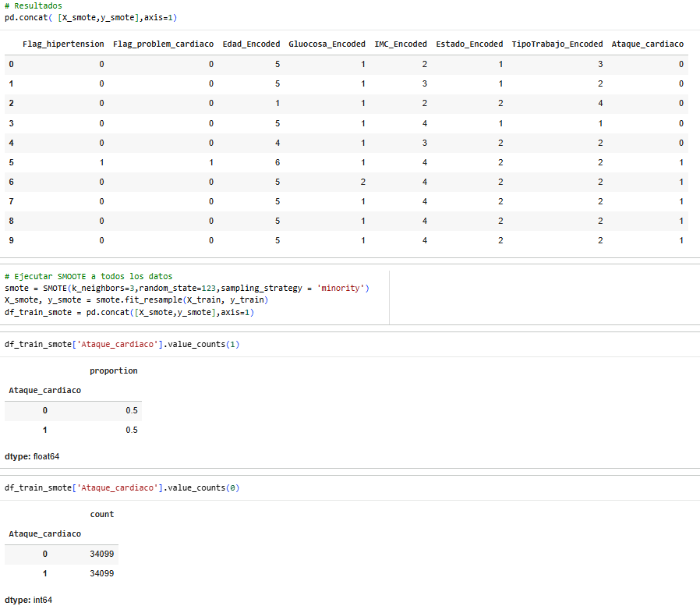Click count 34099 for class 0
The width and height of the screenshot is (700, 606).
tap(102, 554)
